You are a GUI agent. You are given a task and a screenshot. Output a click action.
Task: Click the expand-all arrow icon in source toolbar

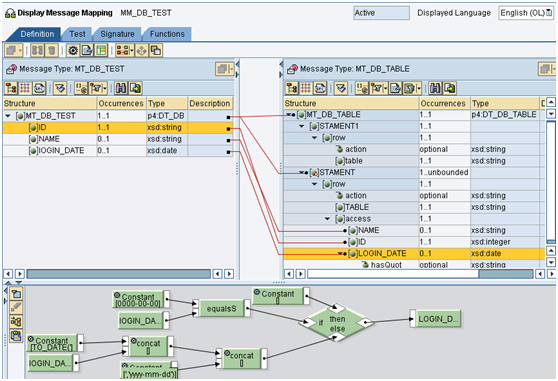(60, 88)
